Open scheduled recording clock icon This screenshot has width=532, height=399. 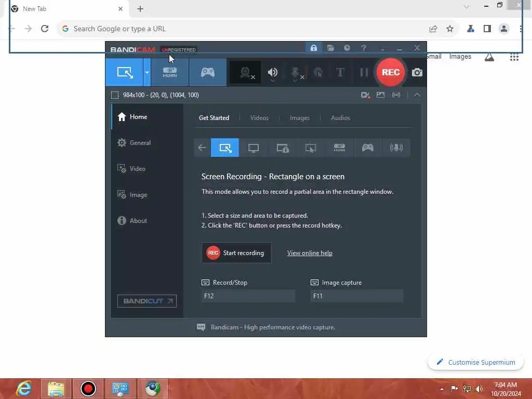(x=347, y=48)
